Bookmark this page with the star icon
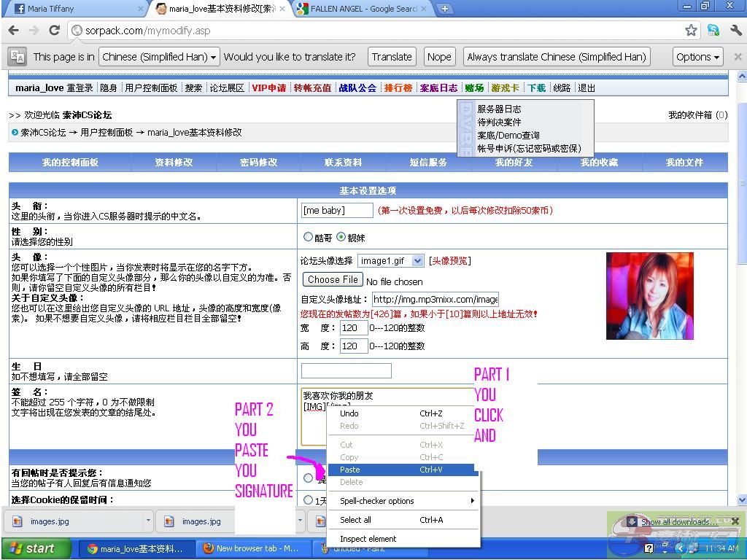The width and height of the screenshot is (747, 560). point(691,31)
